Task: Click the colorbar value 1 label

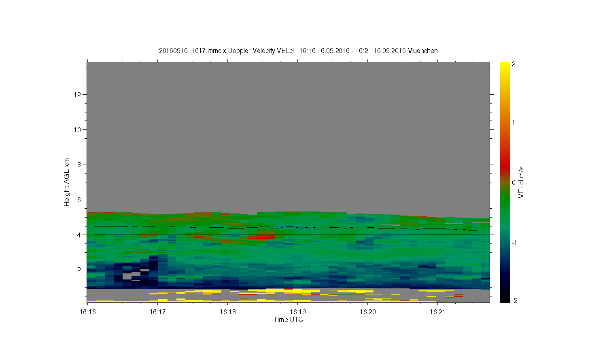Action: point(514,122)
